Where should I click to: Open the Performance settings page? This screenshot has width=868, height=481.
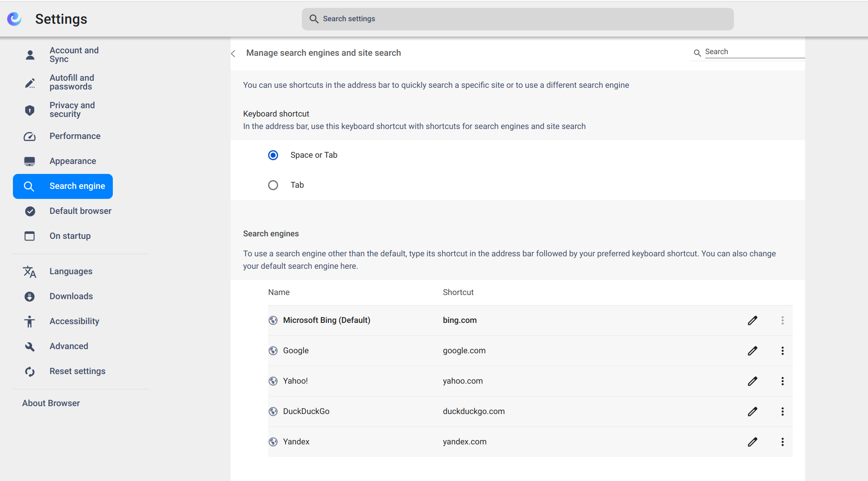click(x=62, y=136)
